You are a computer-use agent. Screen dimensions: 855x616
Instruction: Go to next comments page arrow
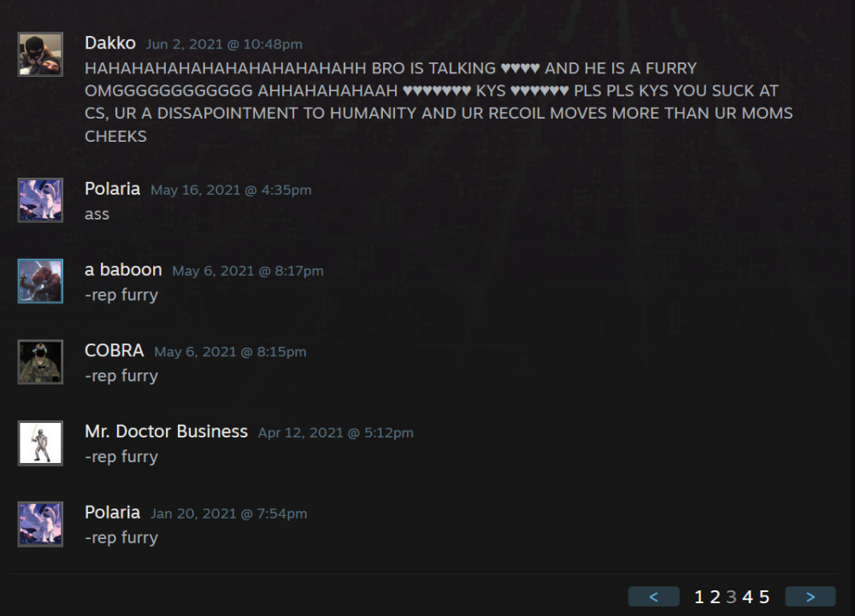(811, 596)
